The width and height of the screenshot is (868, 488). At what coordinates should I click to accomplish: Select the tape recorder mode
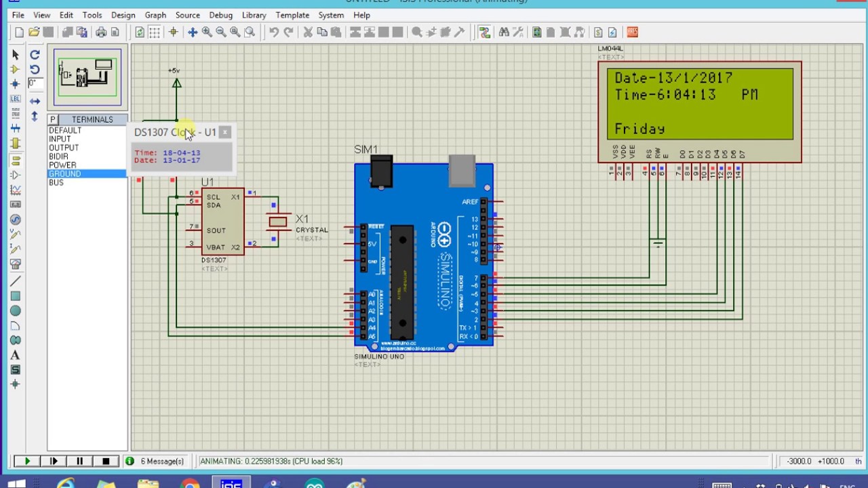click(16, 205)
